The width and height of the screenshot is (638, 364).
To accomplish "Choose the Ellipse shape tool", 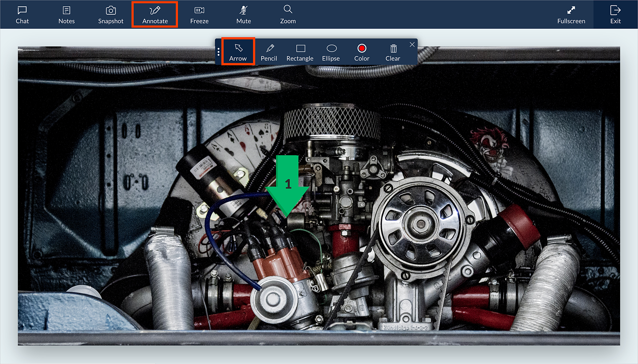I will 331,52.
